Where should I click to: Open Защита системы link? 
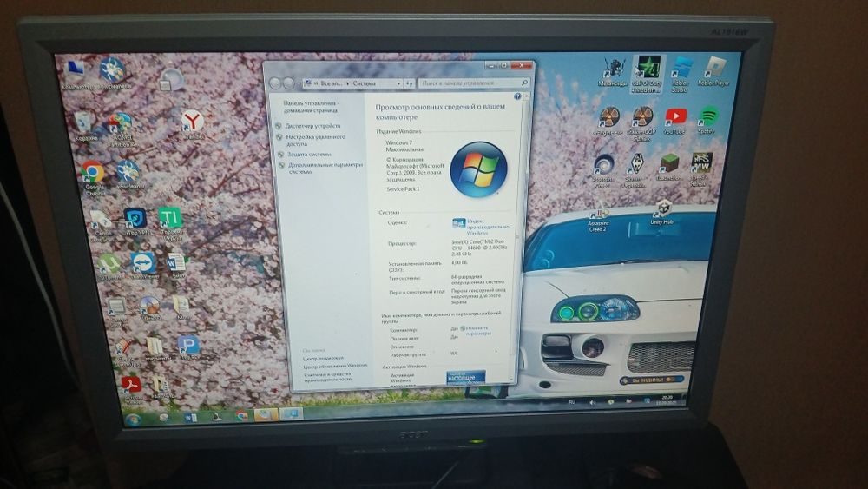tap(309, 155)
